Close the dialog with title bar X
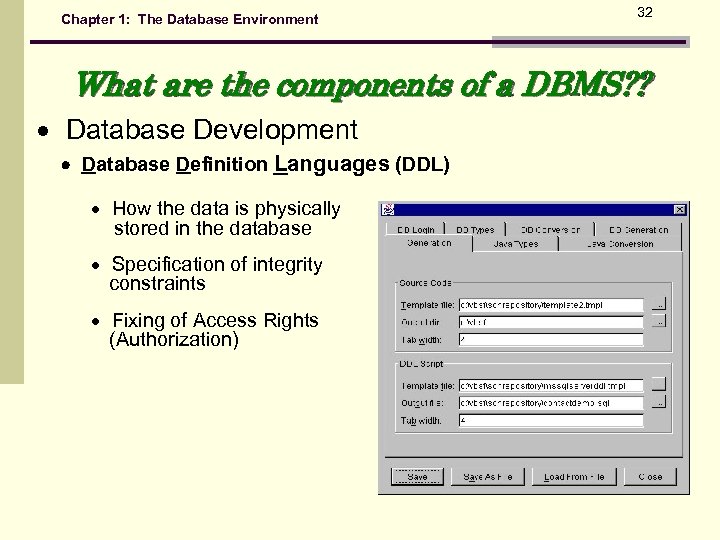Screen dimensions: 720x540 (x=680, y=210)
